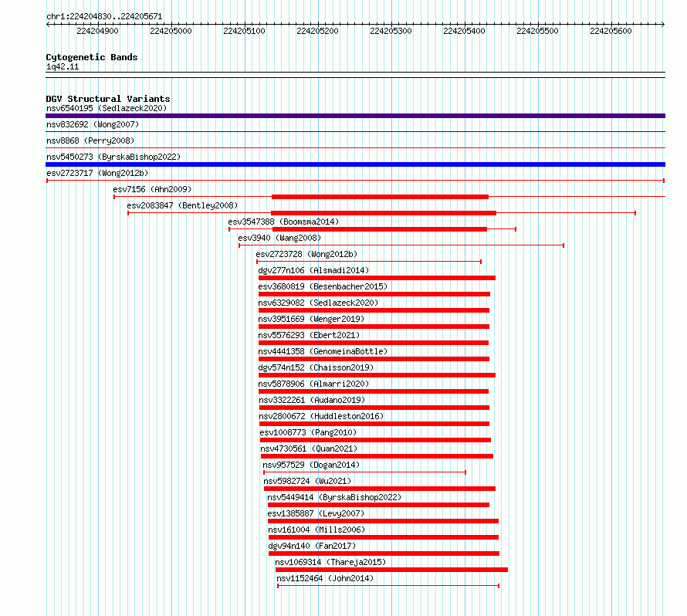
Task: Select nsv1152464 (John2014) label
Action: click(325, 578)
